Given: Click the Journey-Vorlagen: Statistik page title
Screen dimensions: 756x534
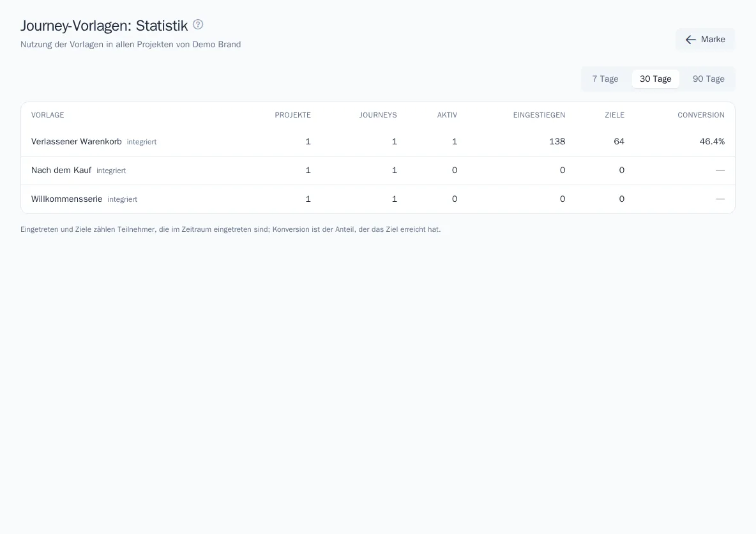Looking at the screenshot, I should 104,26.
